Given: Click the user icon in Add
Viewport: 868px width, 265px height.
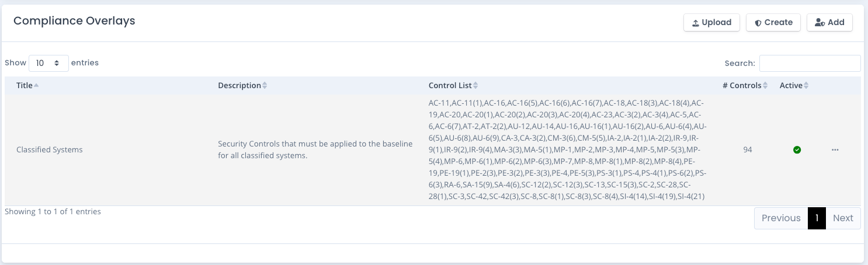Looking at the screenshot, I should (819, 23).
